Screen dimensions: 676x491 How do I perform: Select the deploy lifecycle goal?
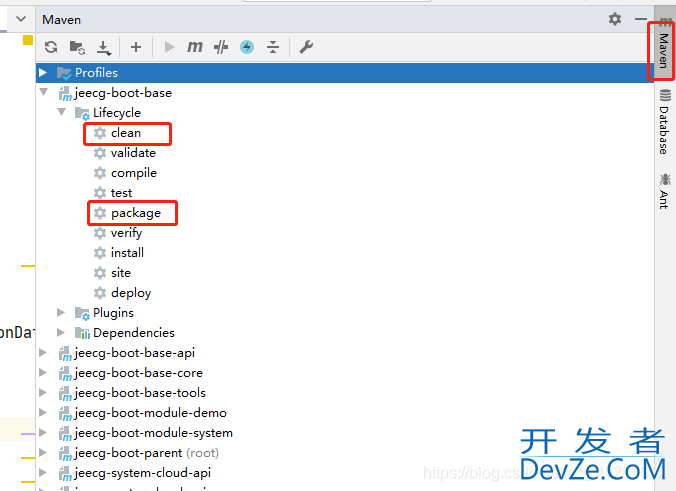[x=131, y=293]
